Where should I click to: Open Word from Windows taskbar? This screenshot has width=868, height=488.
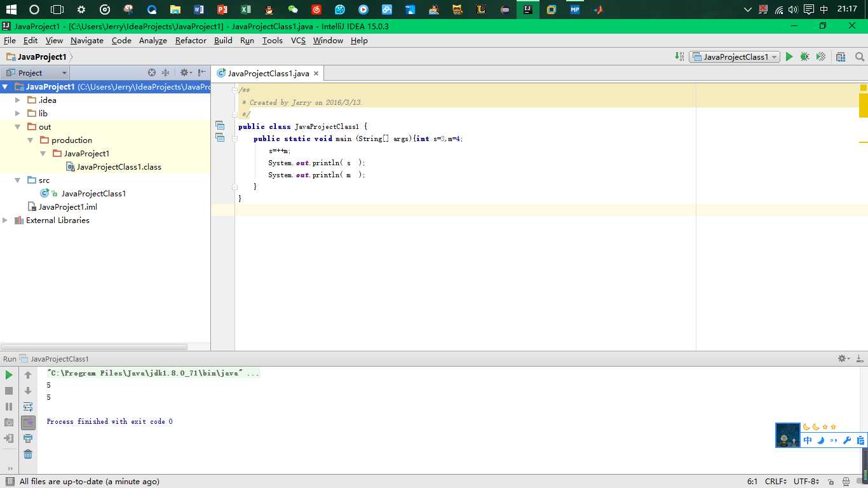click(199, 10)
